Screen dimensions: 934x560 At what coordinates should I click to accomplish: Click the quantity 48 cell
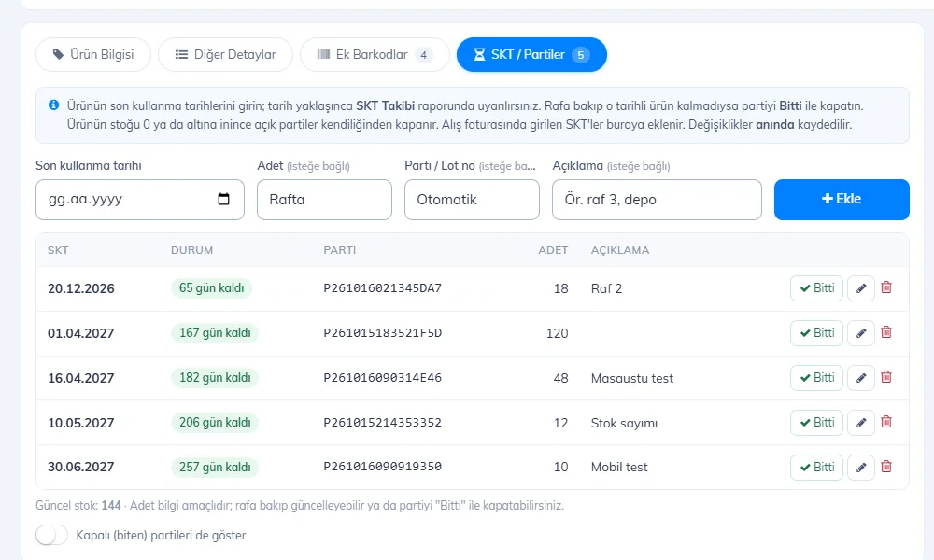click(560, 378)
